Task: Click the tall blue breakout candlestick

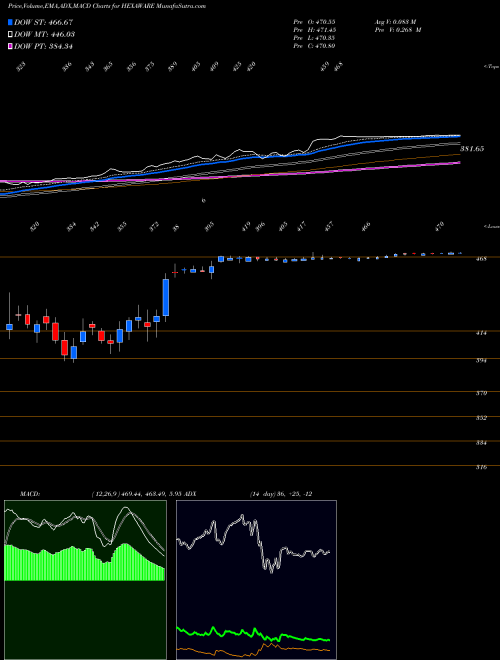Action: 166,297
